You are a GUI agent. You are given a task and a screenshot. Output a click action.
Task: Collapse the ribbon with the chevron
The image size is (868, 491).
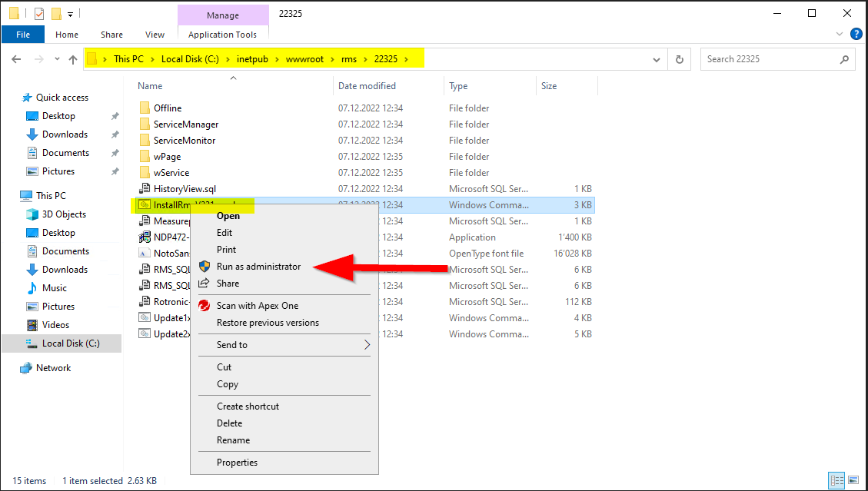point(840,35)
